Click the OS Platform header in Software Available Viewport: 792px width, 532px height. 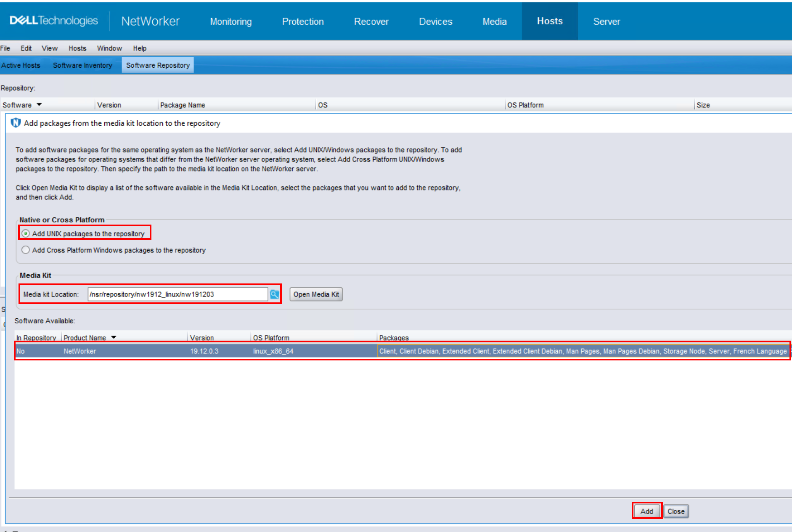(314, 337)
